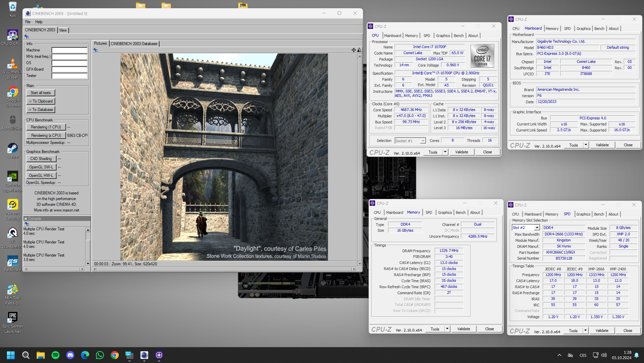This screenshot has width=644, height=363.
Task: Open Google Chrome desktop shortcut
Action: pyautogui.click(x=12, y=97)
